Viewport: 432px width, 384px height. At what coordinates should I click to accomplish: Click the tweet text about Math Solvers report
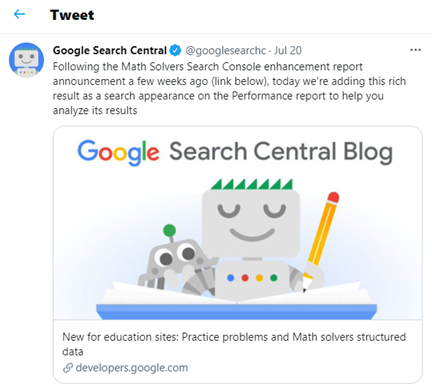[x=229, y=89]
